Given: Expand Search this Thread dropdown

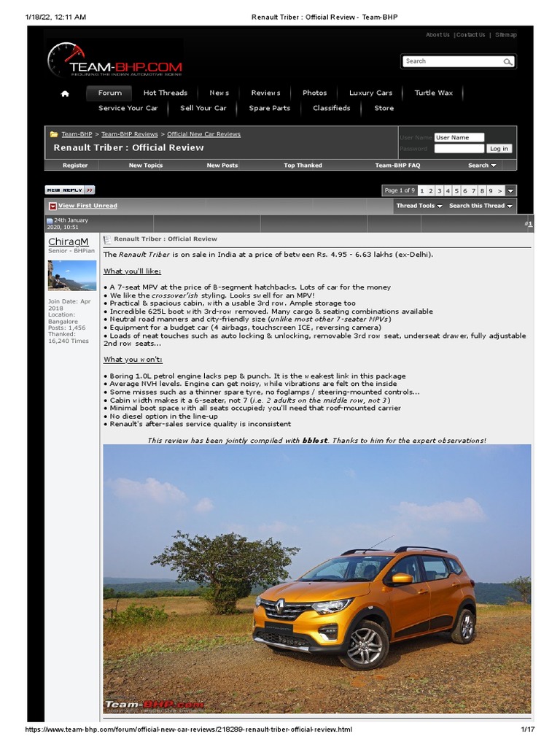Looking at the screenshot, I should coord(481,206).
